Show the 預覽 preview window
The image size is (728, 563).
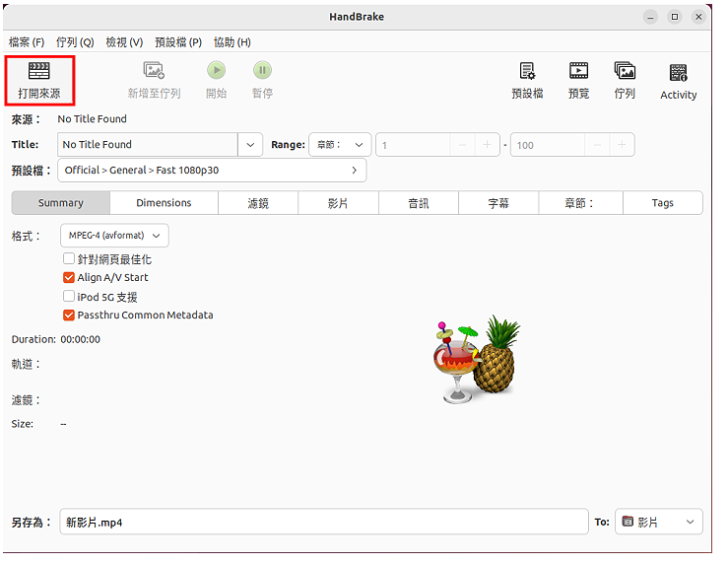click(x=578, y=80)
